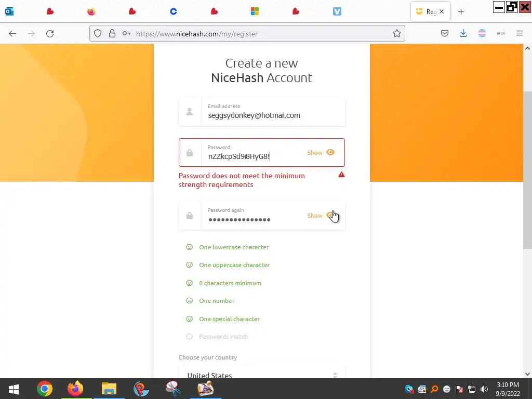Open the Firefox hamburger menu
This screenshot has width=532, height=399.
click(520, 33)
